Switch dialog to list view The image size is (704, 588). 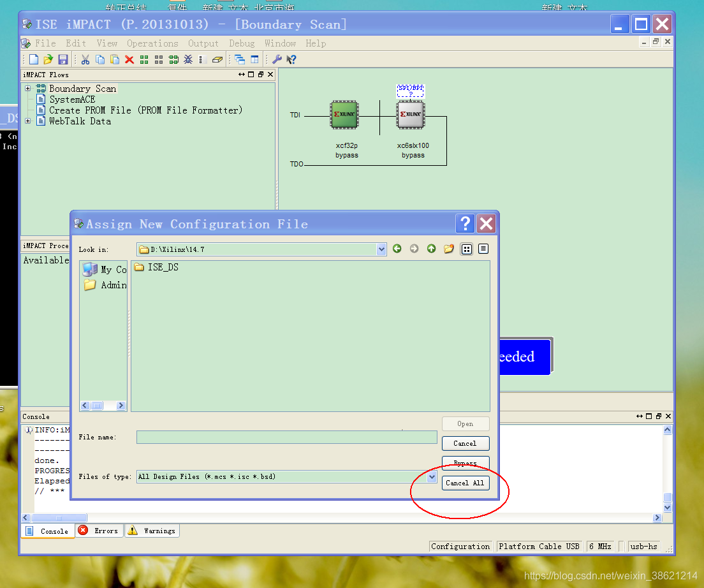click(x=467, y=249)
